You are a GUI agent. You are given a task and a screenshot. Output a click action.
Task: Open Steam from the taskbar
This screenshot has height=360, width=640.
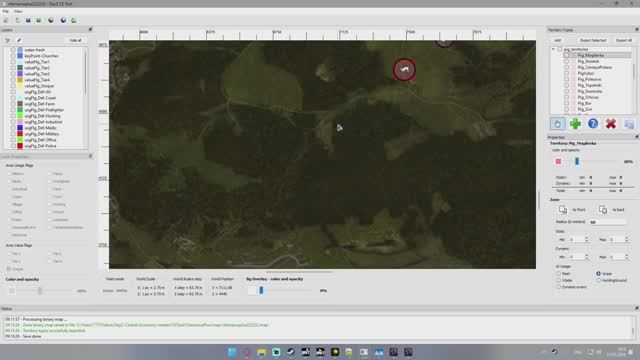click(291, 352)
